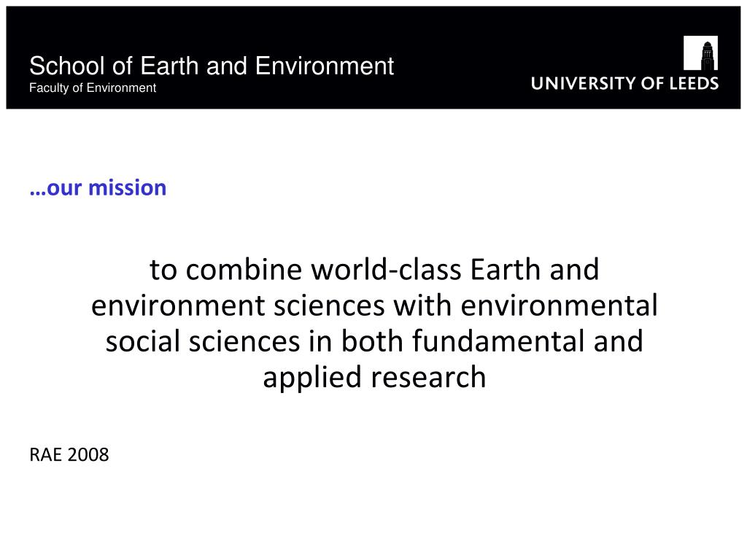The image size is (747, 560).
Task: Click the 'applied research' text line
Action: 374,378
